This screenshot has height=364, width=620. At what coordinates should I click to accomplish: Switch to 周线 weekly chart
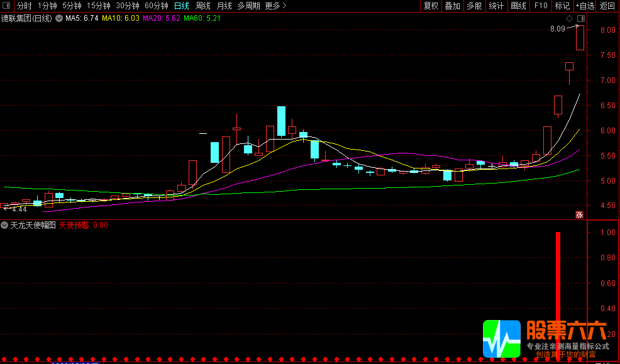coord(203,6)
